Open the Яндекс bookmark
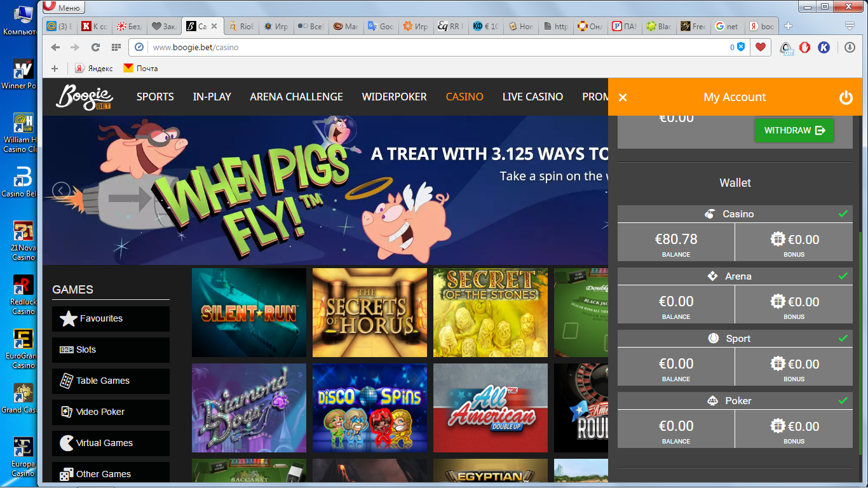The height and width of the screenshot is (488, 868). pyautogui.click(x=94, y=68)
